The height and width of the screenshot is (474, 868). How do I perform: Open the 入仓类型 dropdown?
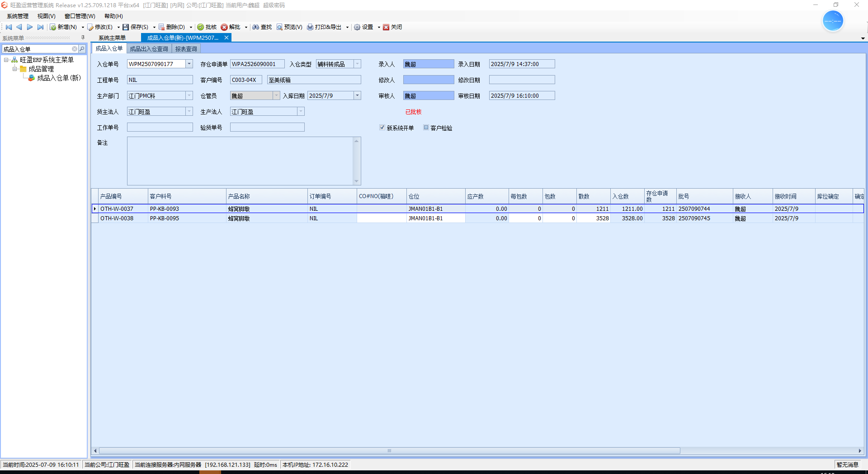pos(357,64)
